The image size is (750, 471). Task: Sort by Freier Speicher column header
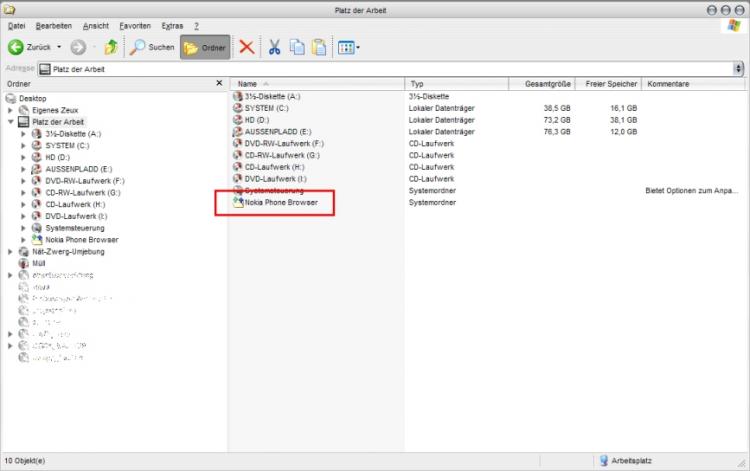tap(608, 84)
